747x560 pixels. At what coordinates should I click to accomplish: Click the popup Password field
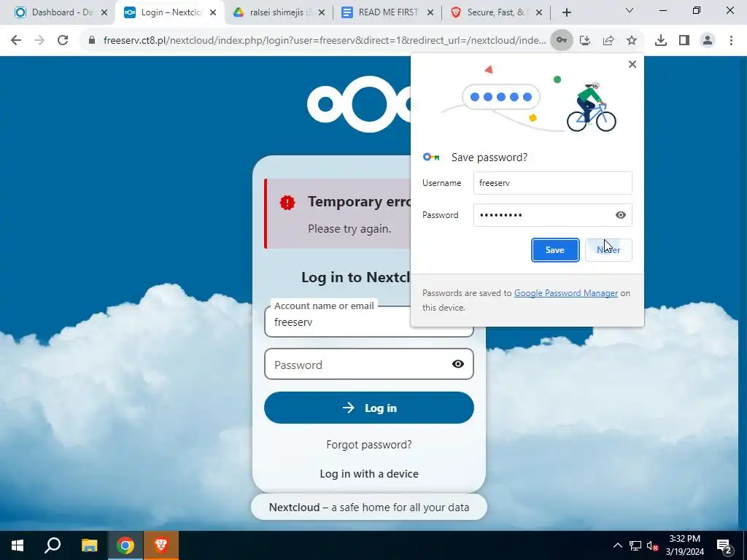tap(553, 215)
